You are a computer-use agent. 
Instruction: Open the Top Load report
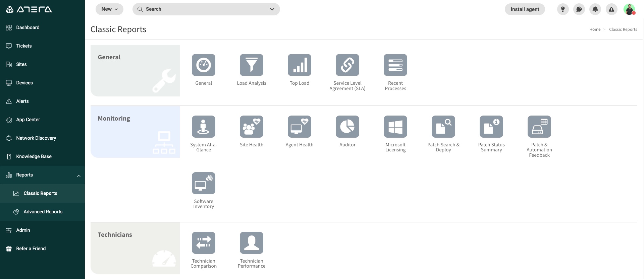(299, 65)
